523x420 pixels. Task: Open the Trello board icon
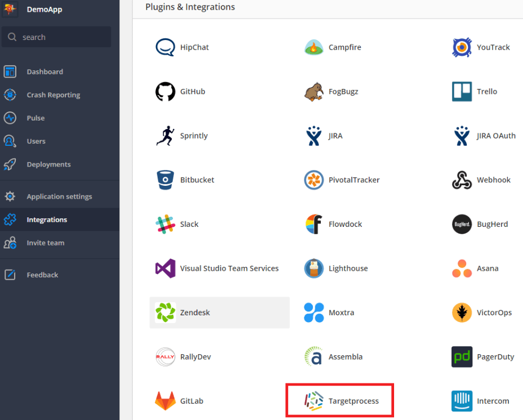(x=462, y=92)
